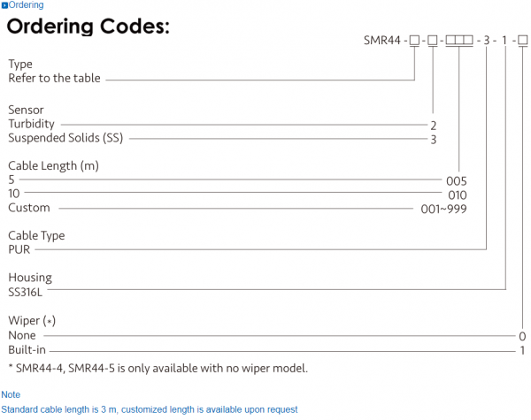The image size is (531, 420).
Task: Click the 010 cable length code
Action: pyautogui.click(x=457, y=194)
